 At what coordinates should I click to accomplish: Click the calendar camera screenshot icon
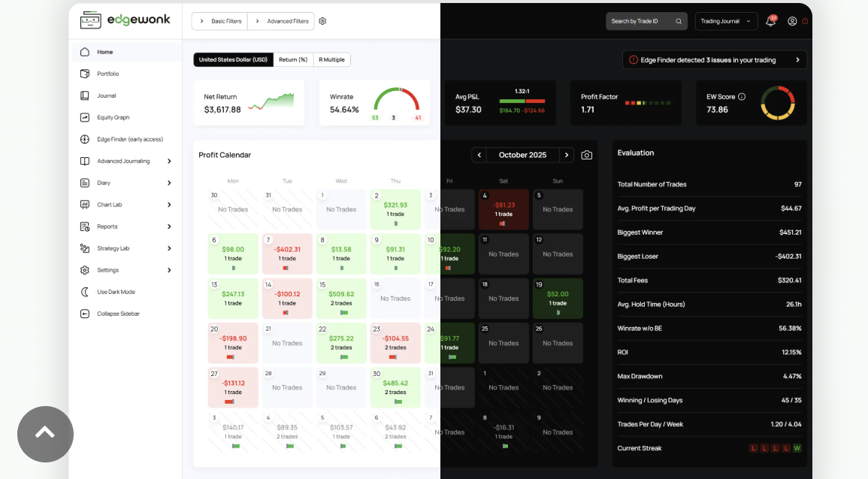(x=587, y=155)
